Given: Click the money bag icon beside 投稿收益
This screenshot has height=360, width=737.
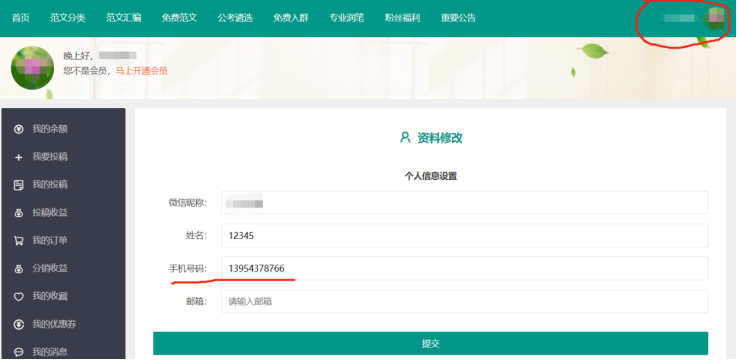Looking at the screenshot, I should pos(19,213).
